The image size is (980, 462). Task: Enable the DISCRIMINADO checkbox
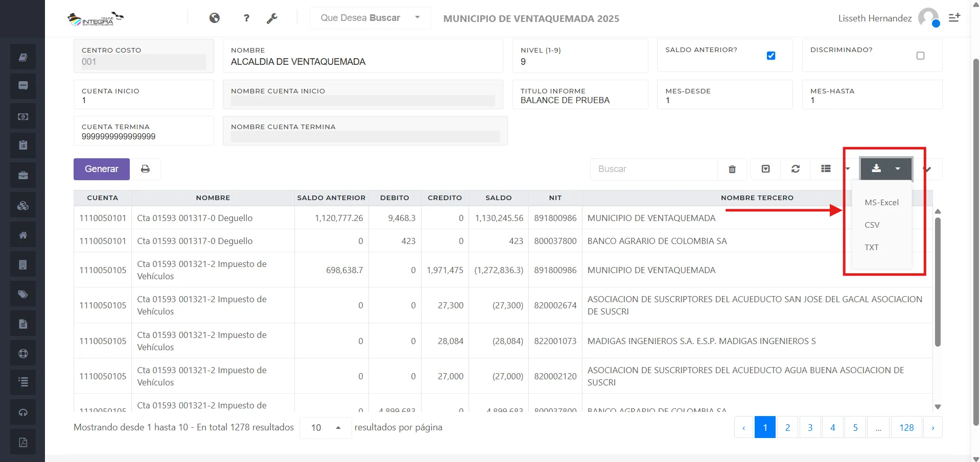(x=920, y=56)
